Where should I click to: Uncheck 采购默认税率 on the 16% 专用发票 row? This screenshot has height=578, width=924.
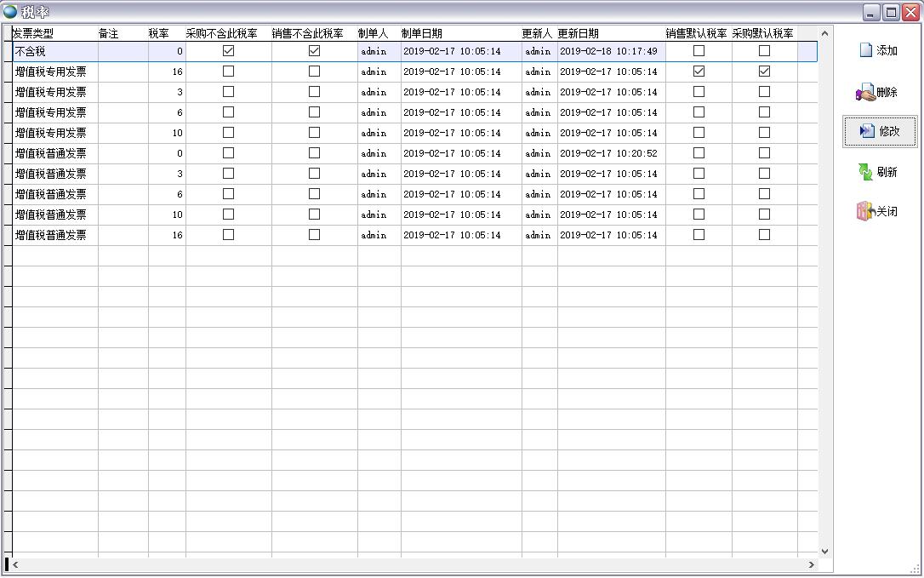764,72
